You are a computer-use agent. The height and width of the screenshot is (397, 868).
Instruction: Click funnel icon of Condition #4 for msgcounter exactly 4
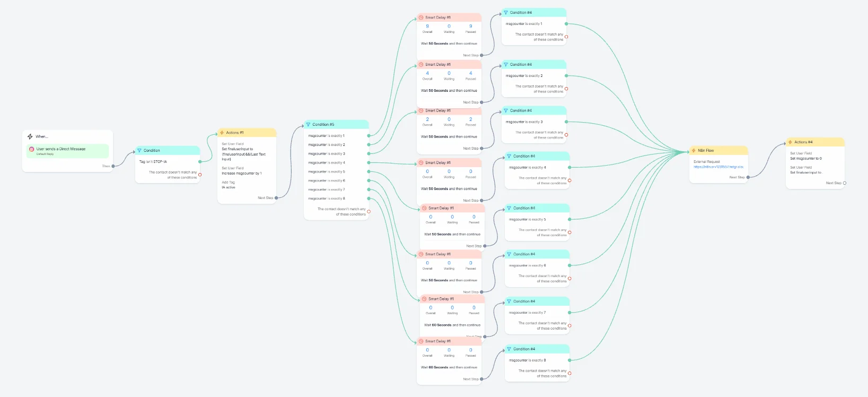coord(509,157)
